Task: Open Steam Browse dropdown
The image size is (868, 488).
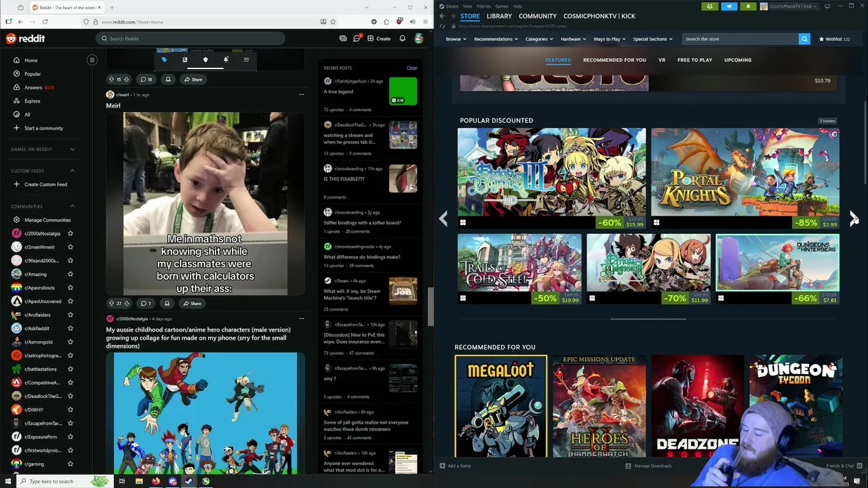Action: (x=456, y=39)
